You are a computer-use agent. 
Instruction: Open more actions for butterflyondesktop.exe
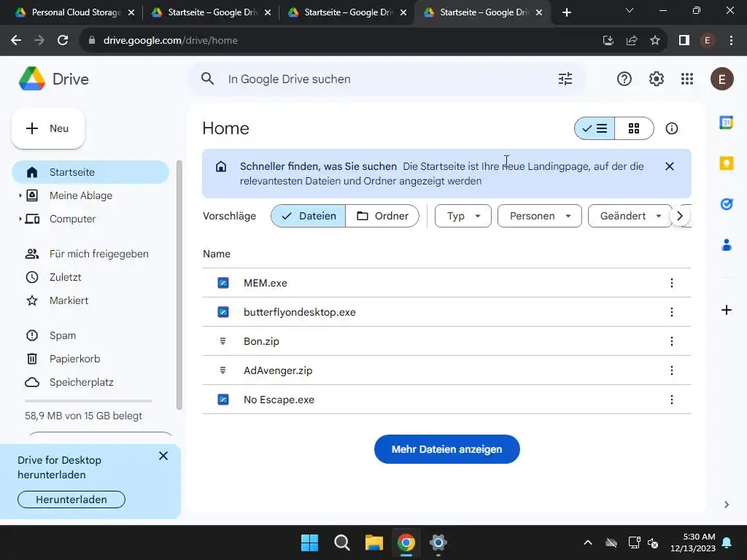pyautogui.click(x=671, y=312)
